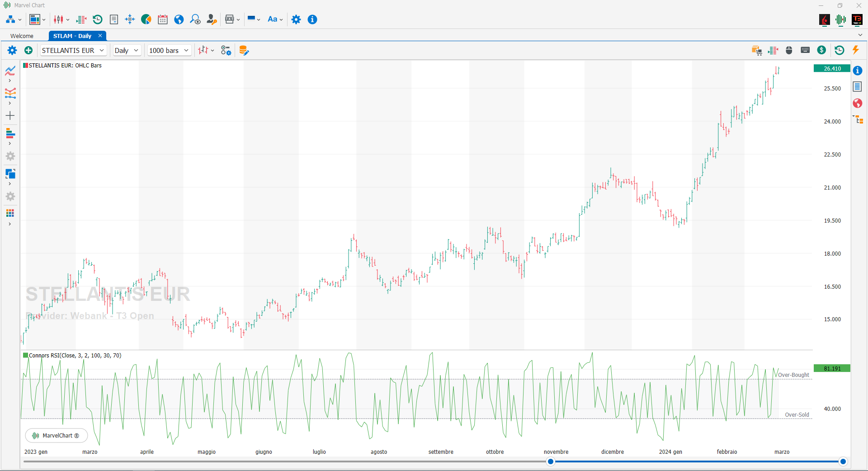Viewport: 868px width, 471px height.
Task: Click the Aa font size button
Action: [275, 19]
